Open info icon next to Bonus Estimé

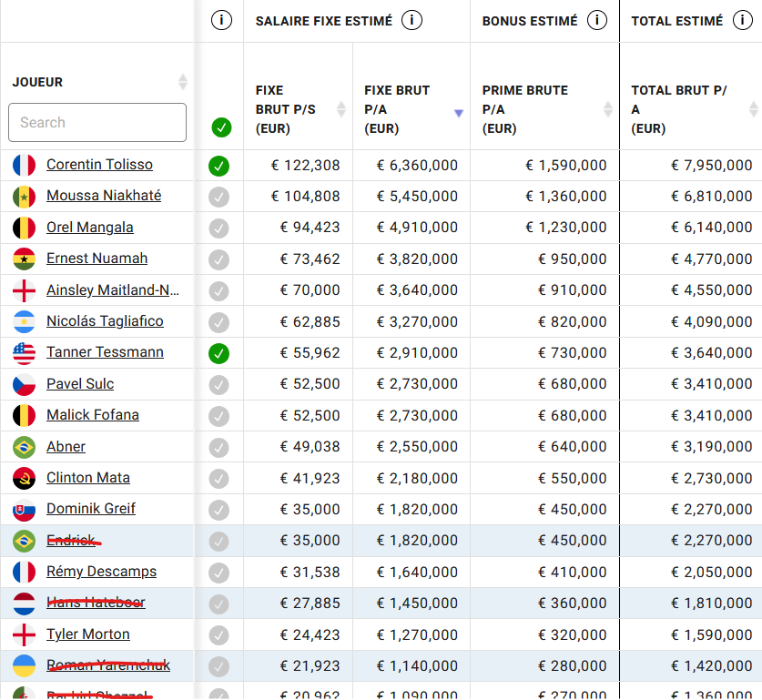coord(597,20)
